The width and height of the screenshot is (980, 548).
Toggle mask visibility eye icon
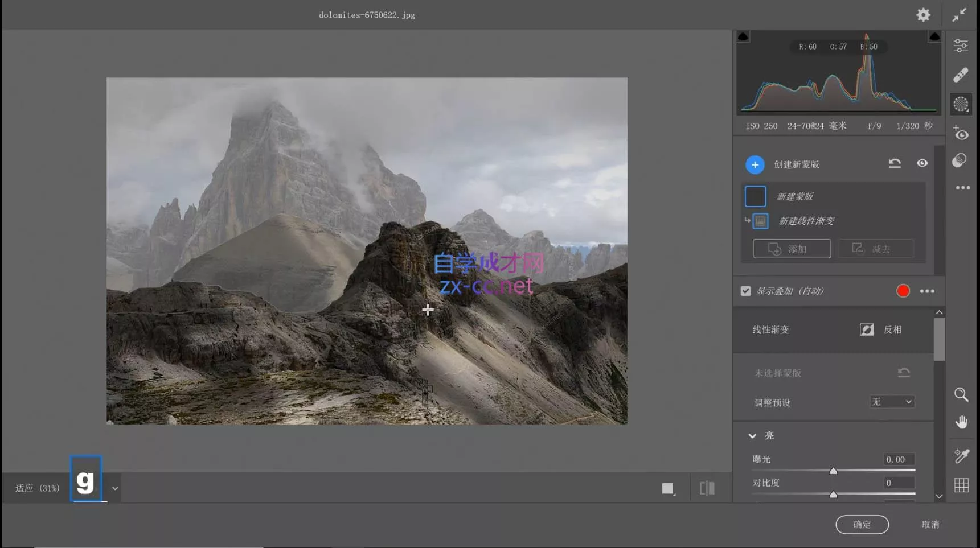point(922,163)
